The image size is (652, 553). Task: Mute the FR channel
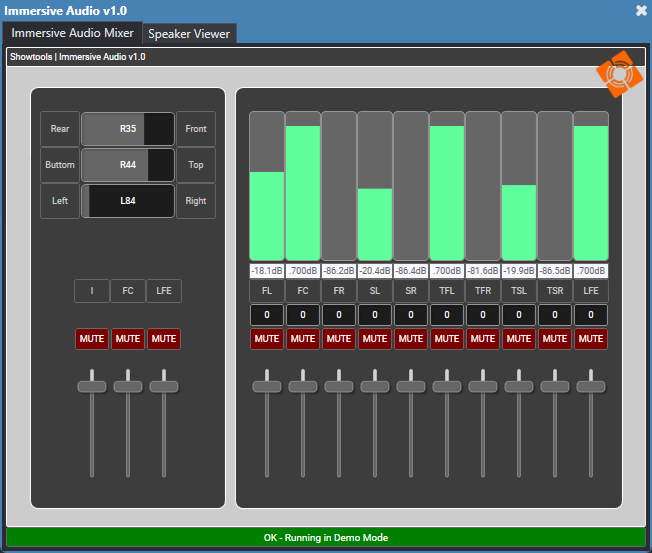point(339,339)
